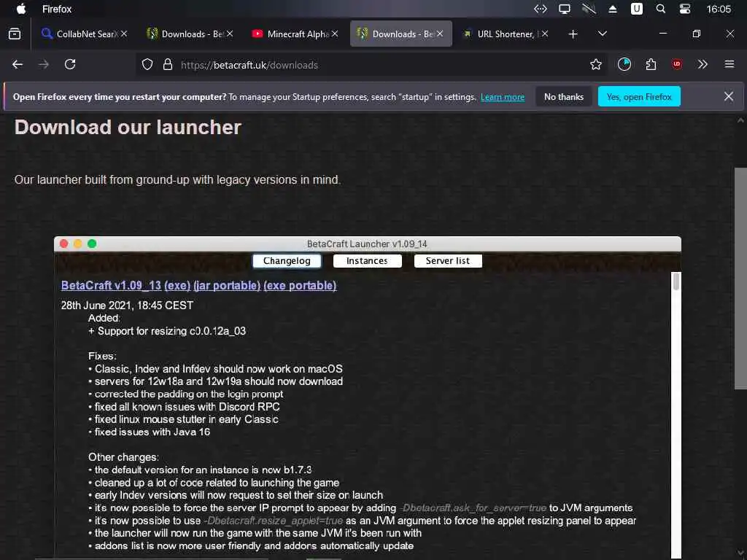
Task: Click the No thanks button
Action: tap(564, 97)
